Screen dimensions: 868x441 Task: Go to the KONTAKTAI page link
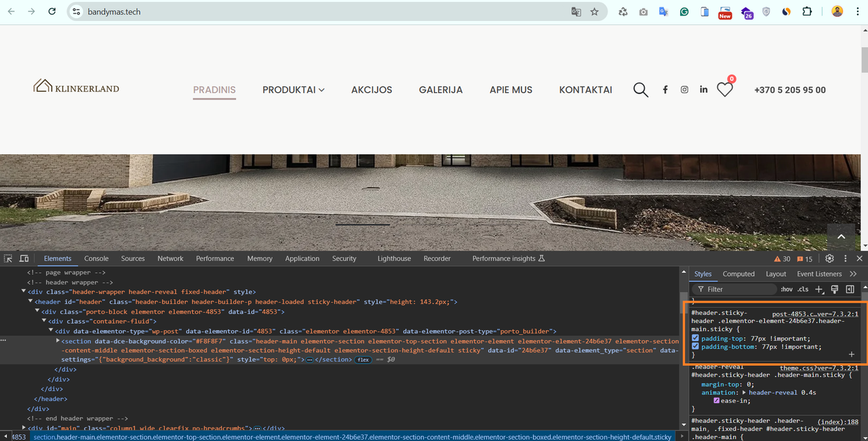[x=586, y=89]
